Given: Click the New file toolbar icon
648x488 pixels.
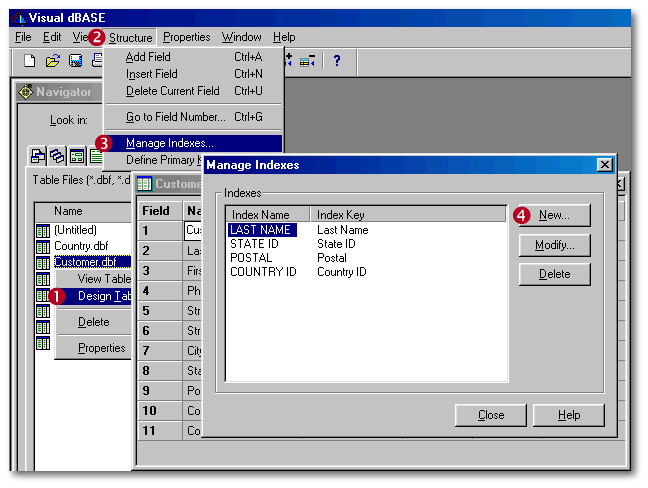Looking at the screenshot, I should (29, 61).
